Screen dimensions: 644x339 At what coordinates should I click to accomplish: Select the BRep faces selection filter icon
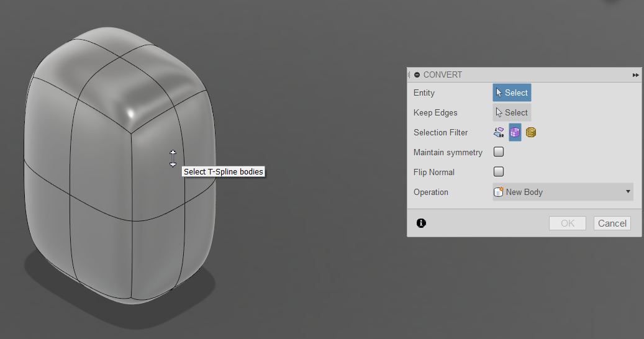(499, 132)
